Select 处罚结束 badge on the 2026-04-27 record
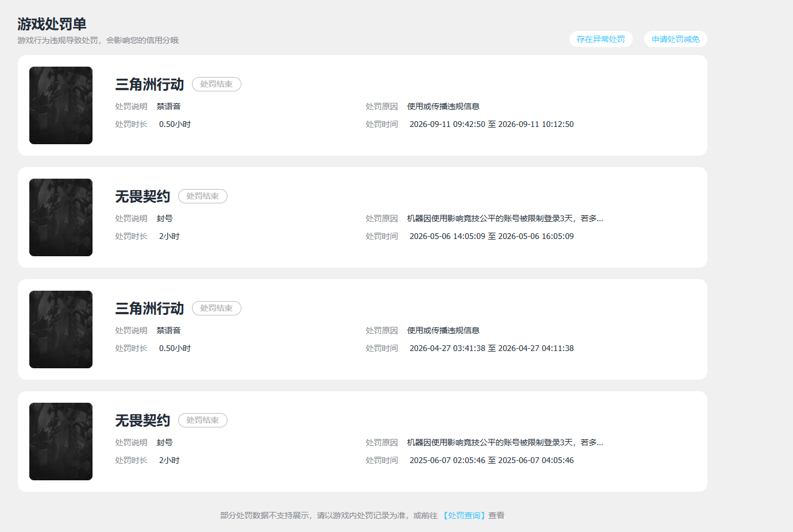 [x=217, y=309]
